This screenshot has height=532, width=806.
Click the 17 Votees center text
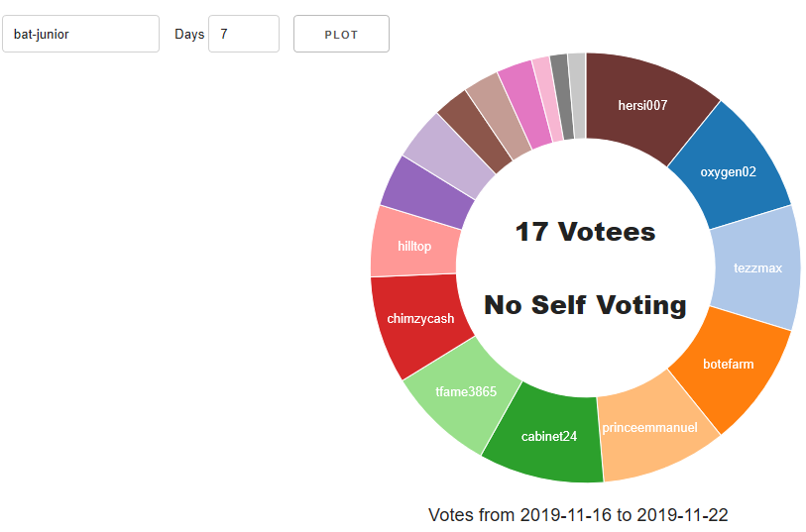coord(586,232)
